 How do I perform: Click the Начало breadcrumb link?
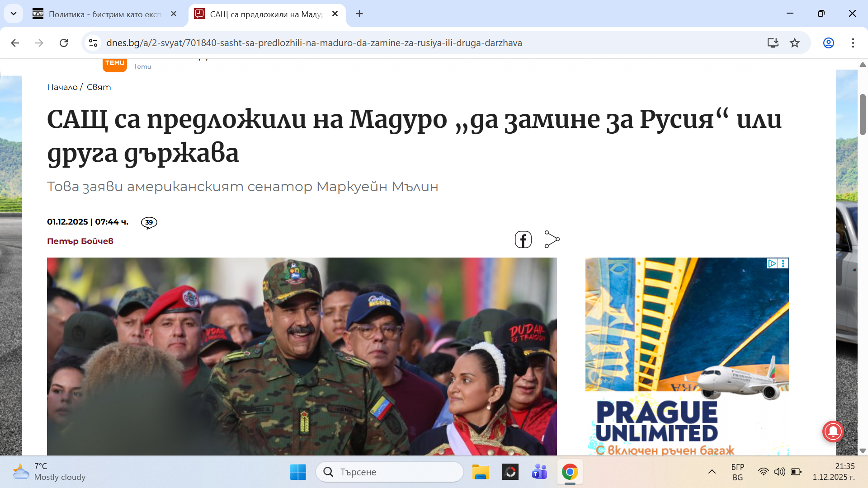(x=62, y=87)
